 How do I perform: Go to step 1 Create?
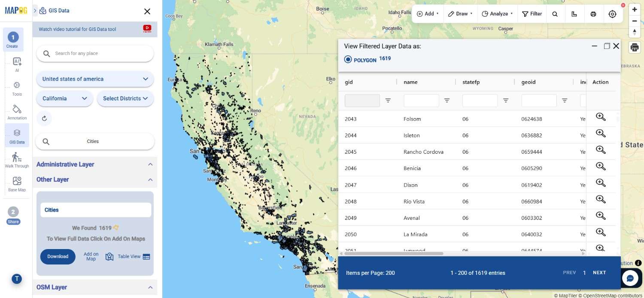(13, 40)
